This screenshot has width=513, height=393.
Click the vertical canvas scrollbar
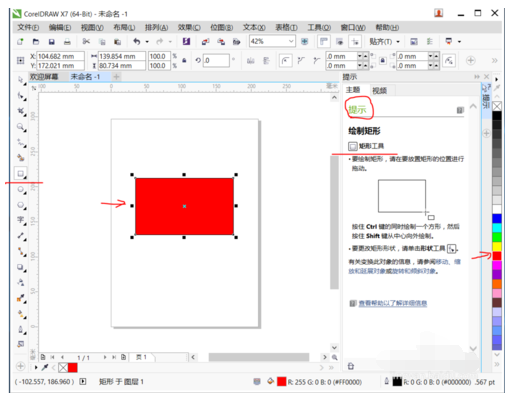334,222
